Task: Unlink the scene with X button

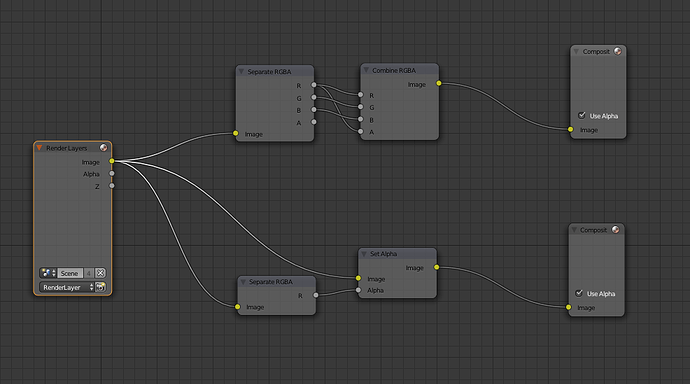Action: pos(100,273)
